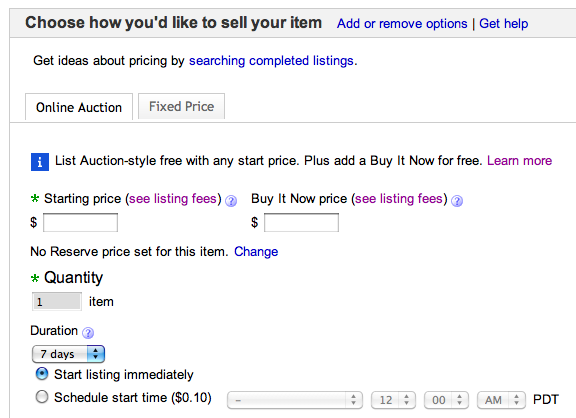Open the 7 days duration dropdown
The image size is (576, 418).
click(x=68, y=354)
